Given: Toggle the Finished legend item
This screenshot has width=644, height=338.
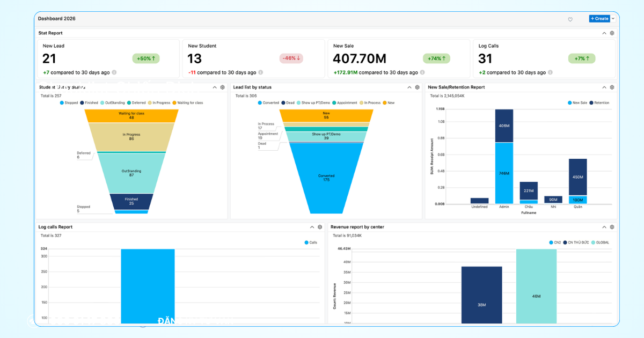Looking at the screenshot, I should pyautogui.click(x=89, y=102).
